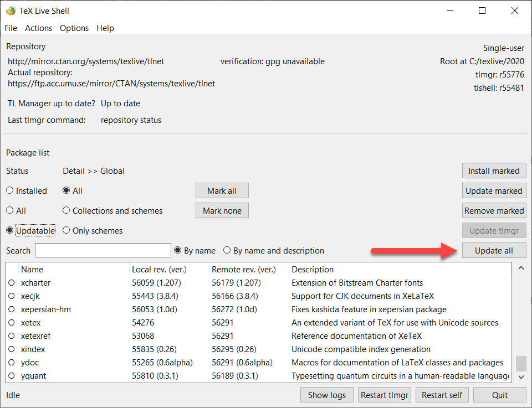Mark the ydoc package row
Screen dimensions: 532x408
pyautogui.click(x=12, y=363)
